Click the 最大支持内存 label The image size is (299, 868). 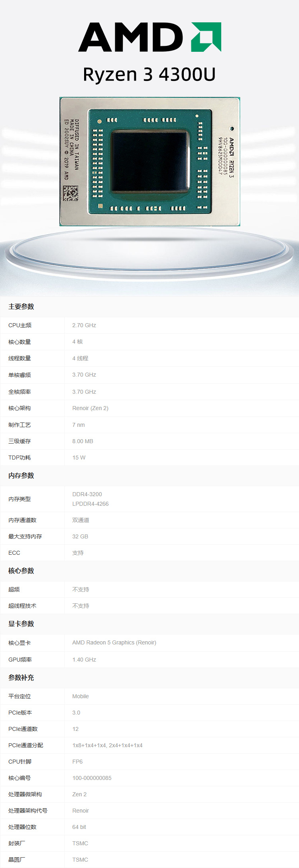25,536
